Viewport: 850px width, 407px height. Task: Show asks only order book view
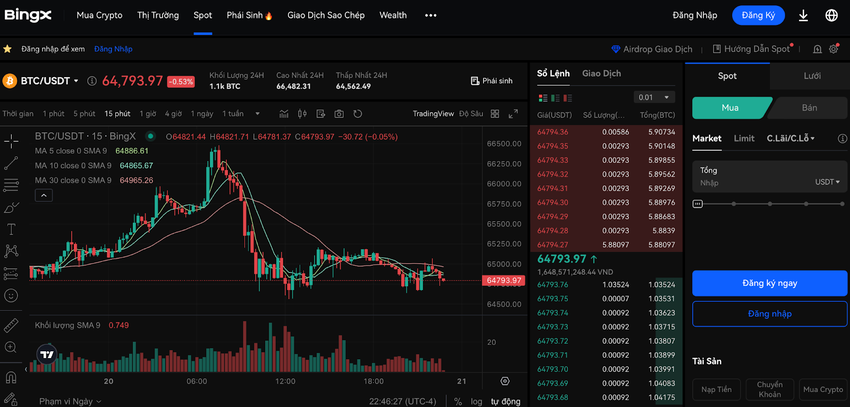pos(568,98)
